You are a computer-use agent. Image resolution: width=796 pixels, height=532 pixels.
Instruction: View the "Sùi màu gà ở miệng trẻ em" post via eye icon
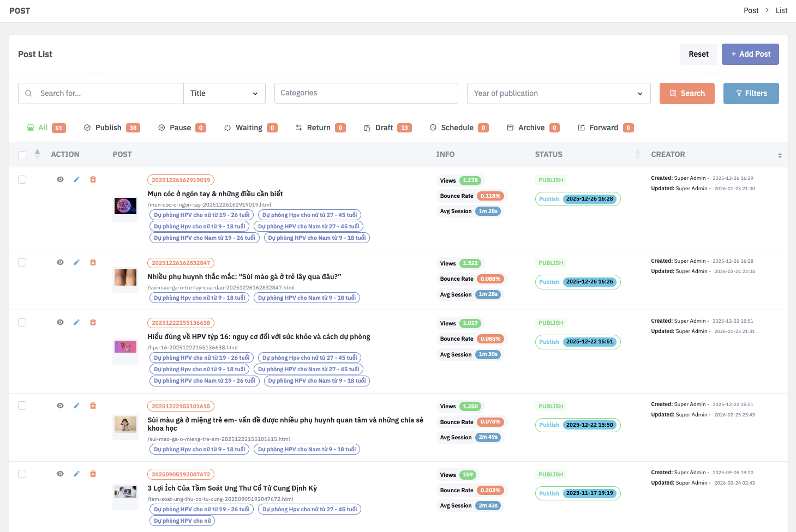pos(60,406)
